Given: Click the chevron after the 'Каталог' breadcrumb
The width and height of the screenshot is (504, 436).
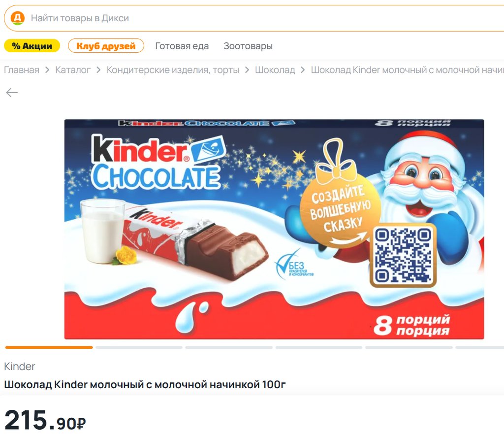Looking at the screenshot, I should [98, 70].
